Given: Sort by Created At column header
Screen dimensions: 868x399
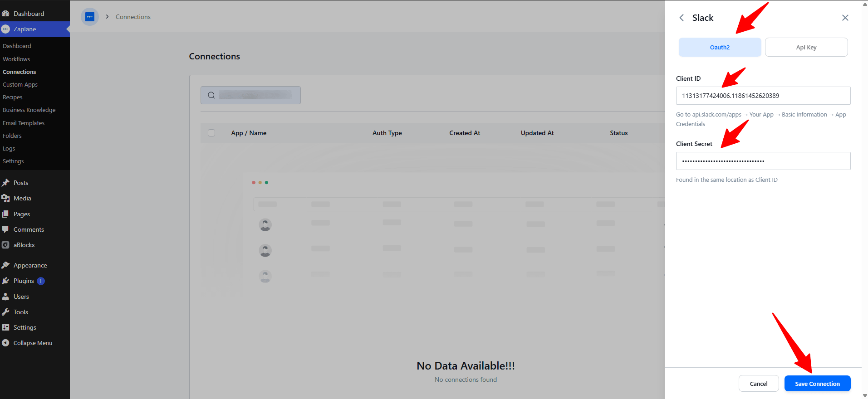Looking at the screenshot, I should click(x=465, y=133).
